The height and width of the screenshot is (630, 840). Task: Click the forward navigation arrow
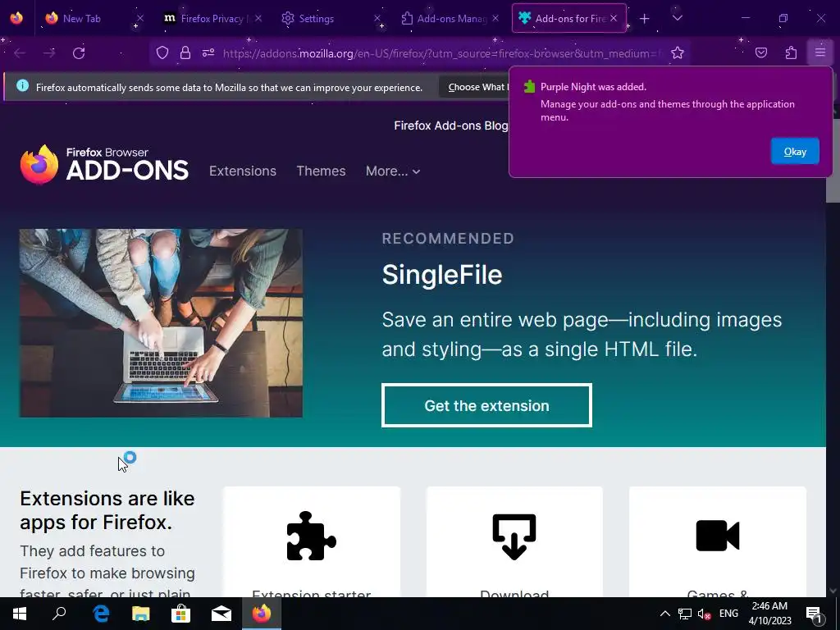coord(49,53)
